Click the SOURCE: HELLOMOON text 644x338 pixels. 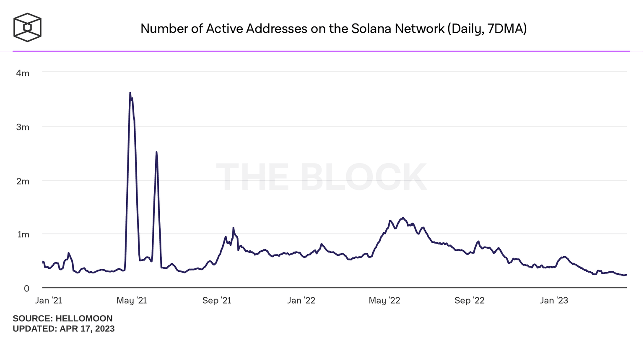click(x=62, y=319)
